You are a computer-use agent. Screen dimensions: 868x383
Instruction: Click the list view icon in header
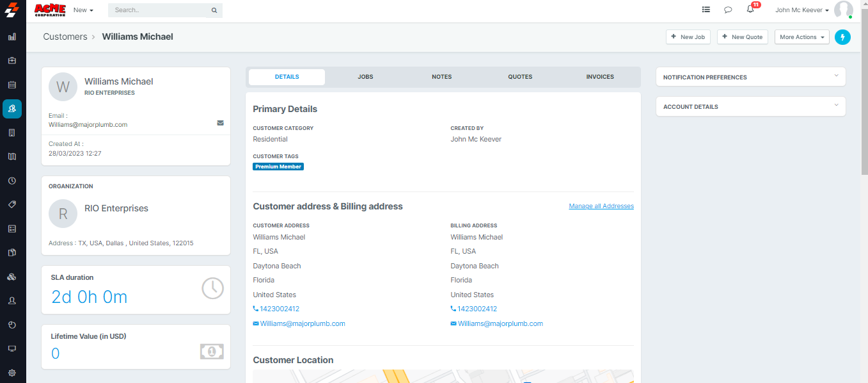point(706,10)
